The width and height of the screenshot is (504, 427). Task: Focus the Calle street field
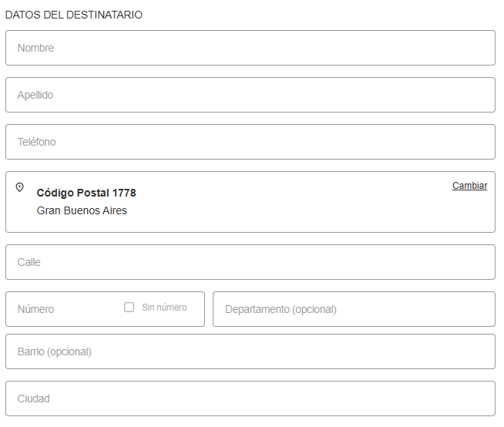click(250, 262)
